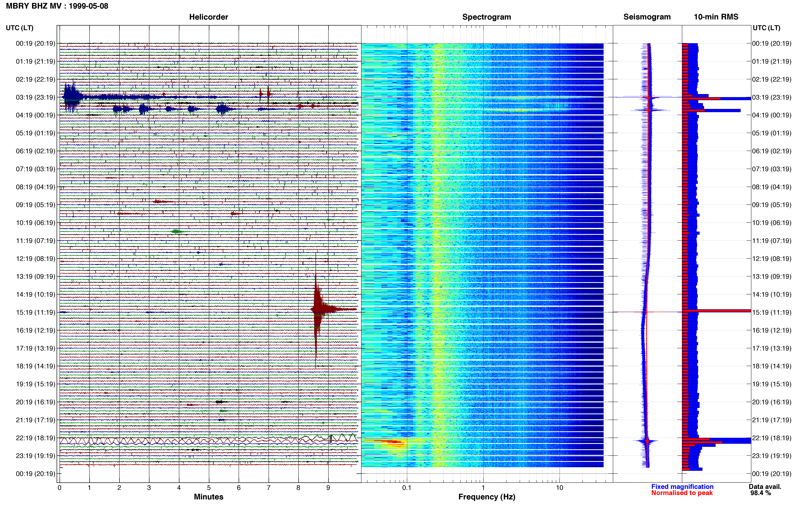
Task: Click RMS-side time label "10:19 (06:19)"
Action: click(x=771, y=223)
